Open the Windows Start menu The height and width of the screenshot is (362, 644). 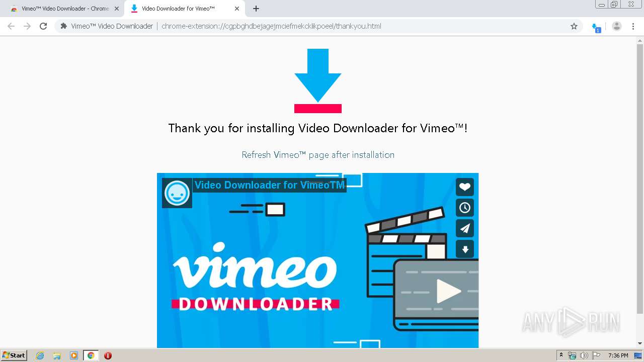pos(14,355)
